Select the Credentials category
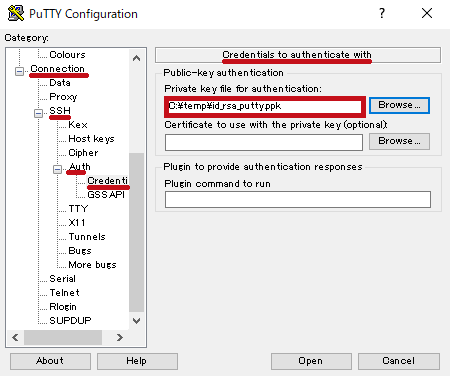The width and height of the screenshot is (450, 376). (108, 180)
